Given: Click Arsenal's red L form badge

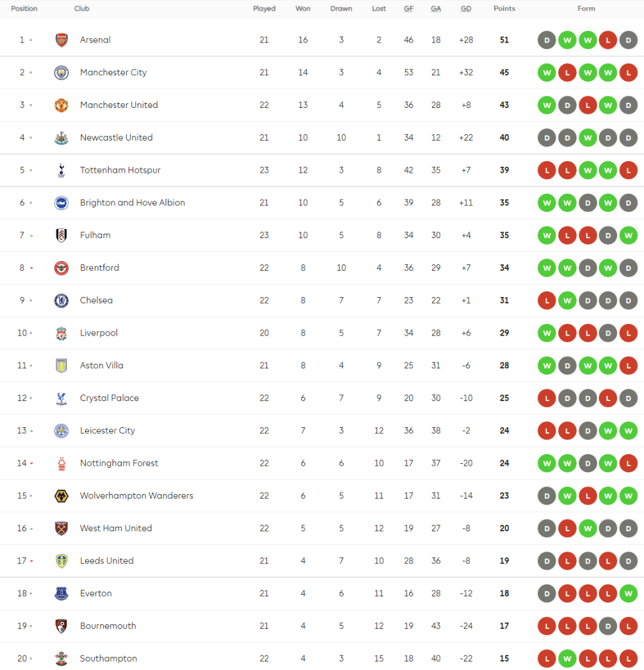Looking at the screenshot, I should [607, 40].
